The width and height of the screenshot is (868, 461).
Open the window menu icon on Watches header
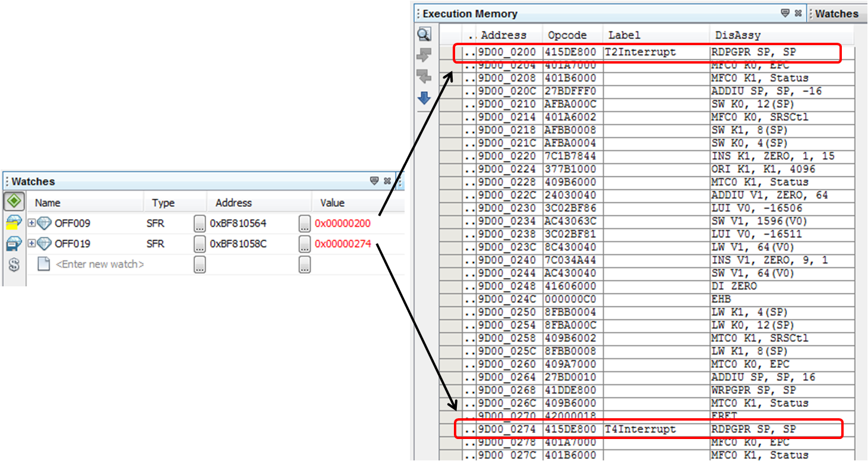coord(374,181)
